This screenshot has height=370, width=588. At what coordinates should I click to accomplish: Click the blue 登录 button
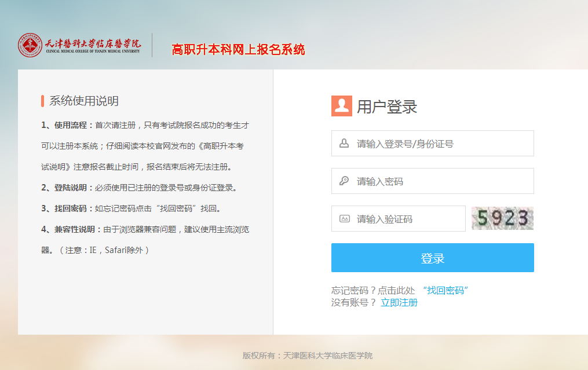(x=432, y=258)
